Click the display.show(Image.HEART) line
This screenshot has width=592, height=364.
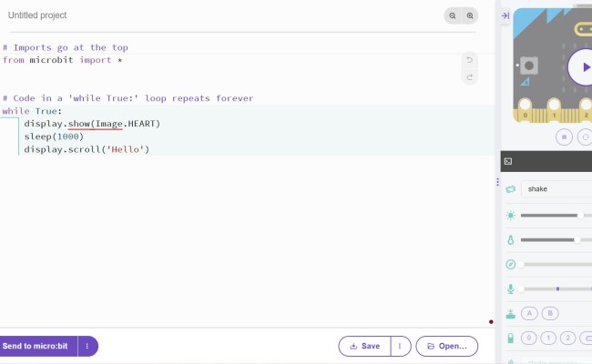(92, 124)
